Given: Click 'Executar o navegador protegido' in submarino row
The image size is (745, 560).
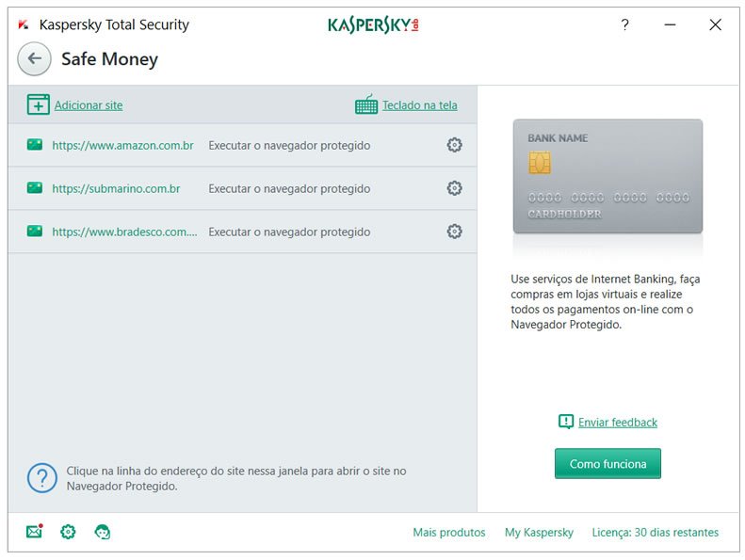Looking at the screenshot, I should coord(289,188).
